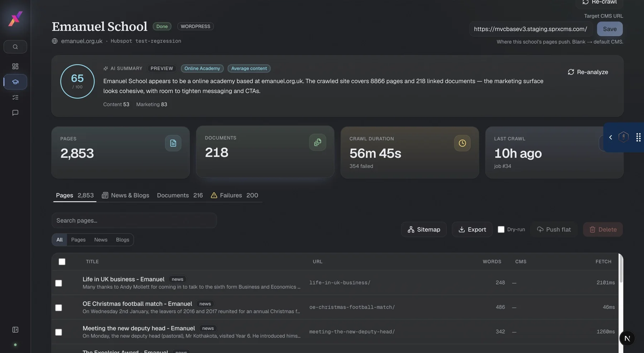644x353 pixels.
Task: Click the life-in-uk-business/ URL cell
Action: pyautogui.click(x=340, y=283)
